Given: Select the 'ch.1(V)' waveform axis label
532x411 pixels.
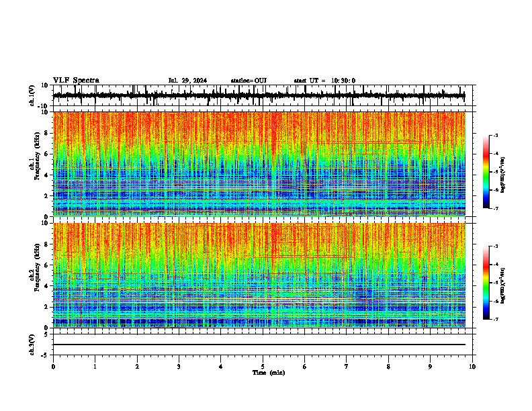Looking at the screenshot, I should [x=32, y=95].
